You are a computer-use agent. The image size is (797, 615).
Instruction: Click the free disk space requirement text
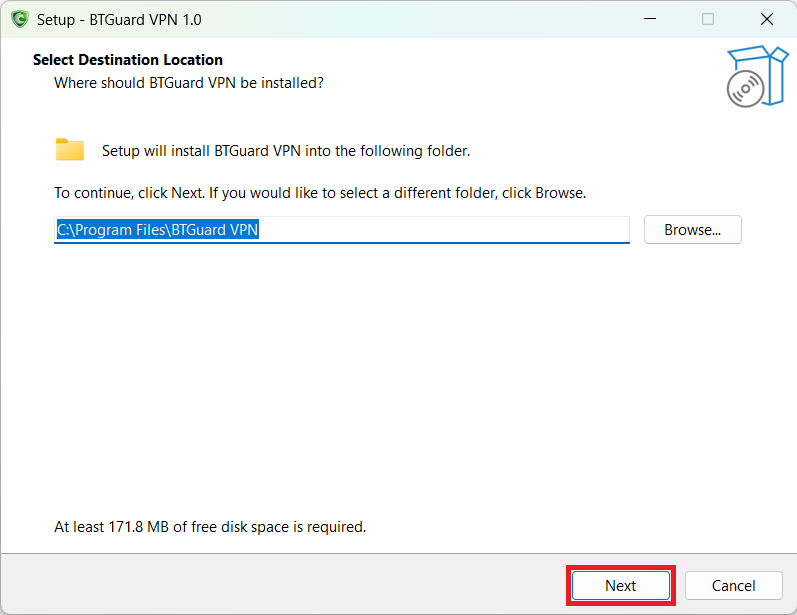pyautogui.click(x=210, y=526)
